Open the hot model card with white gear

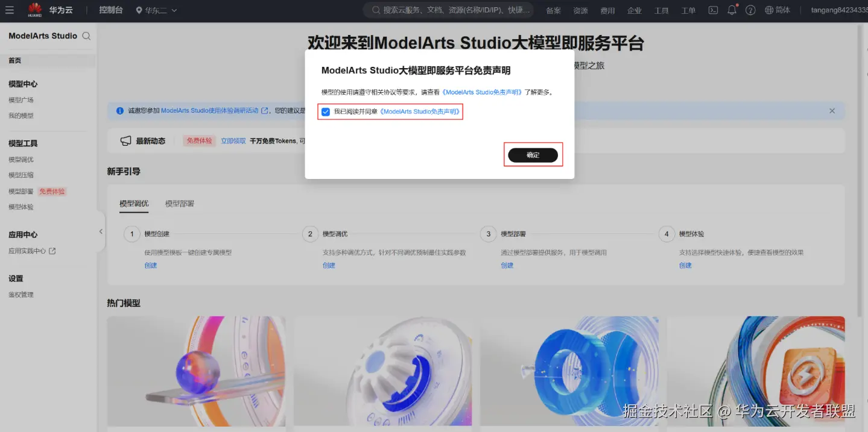click(383, 371)
